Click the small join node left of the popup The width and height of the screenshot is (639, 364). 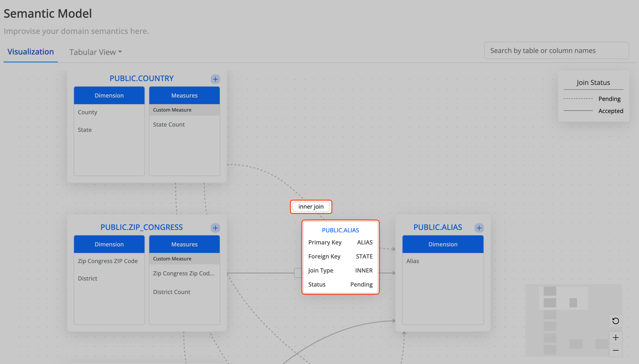click(298, 273)
